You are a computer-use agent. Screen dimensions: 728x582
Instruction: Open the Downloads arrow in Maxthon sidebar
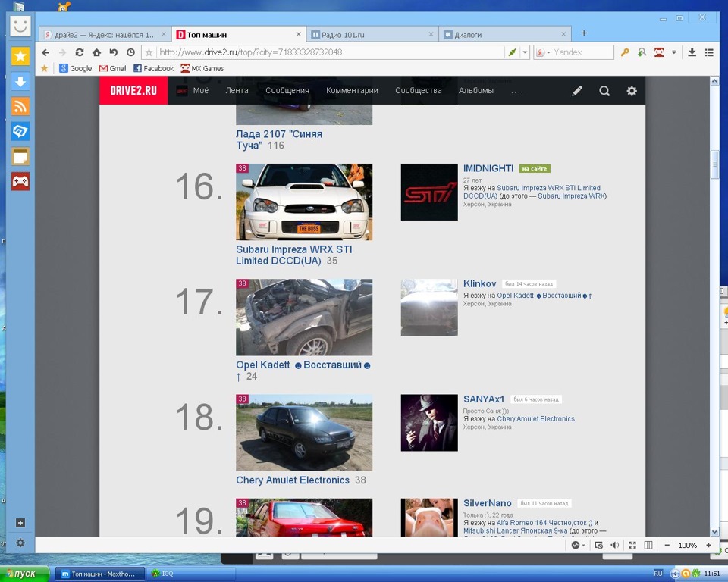click(20, 82)
